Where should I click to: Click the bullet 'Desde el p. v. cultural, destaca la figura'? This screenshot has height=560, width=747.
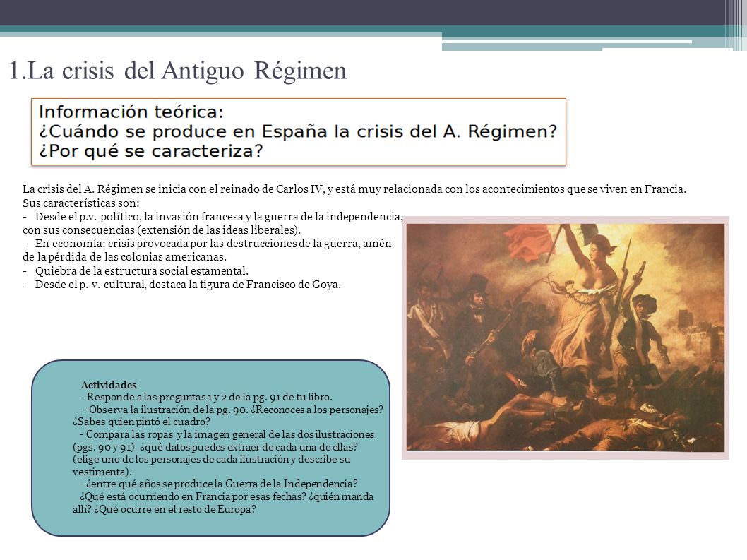click(x=181, y=285)
